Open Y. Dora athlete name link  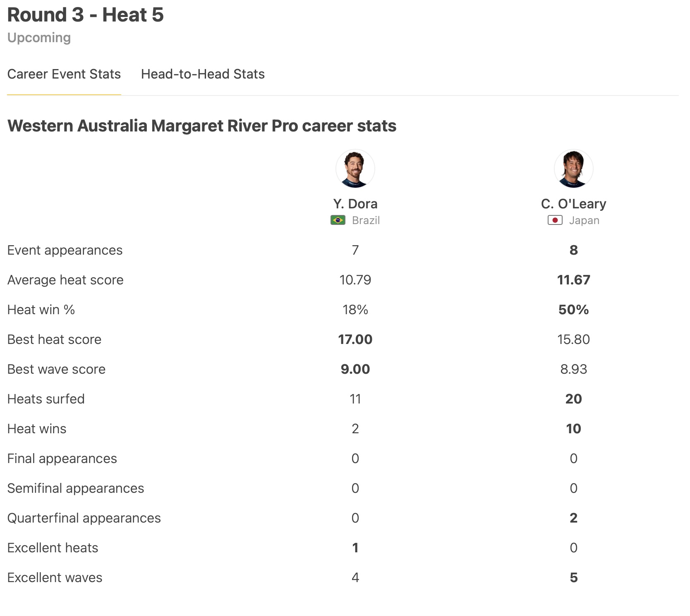355,204
